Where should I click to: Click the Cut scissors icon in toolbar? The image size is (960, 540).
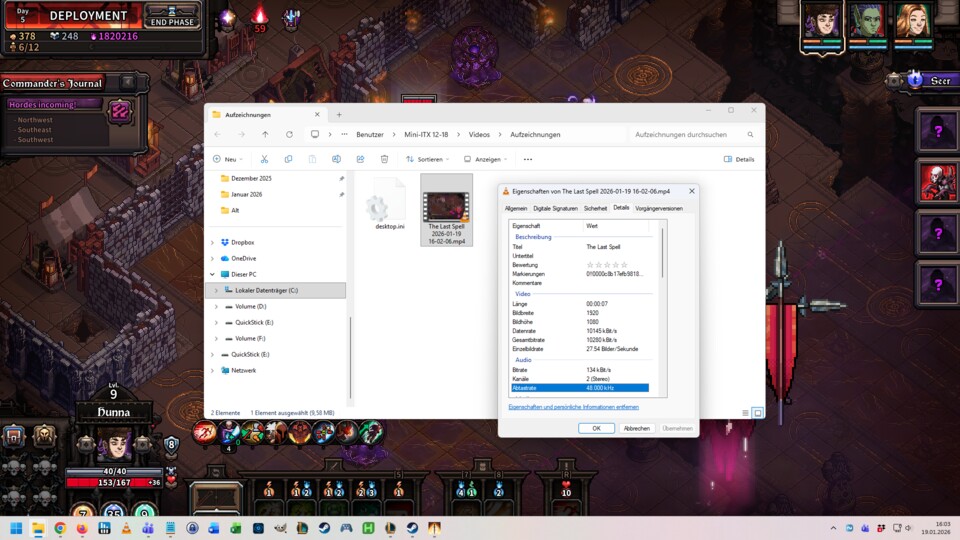coord(264,159)
